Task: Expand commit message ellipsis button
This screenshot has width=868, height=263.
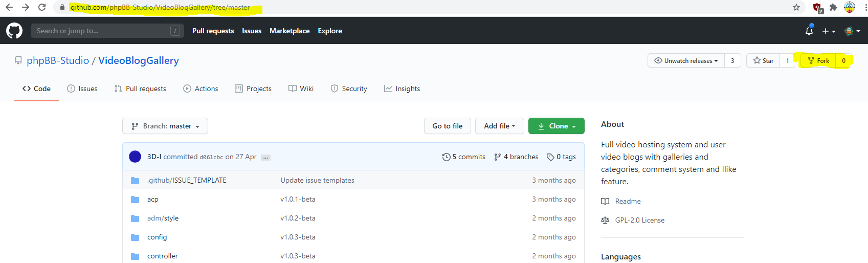Action: click(x=265, y=158)
